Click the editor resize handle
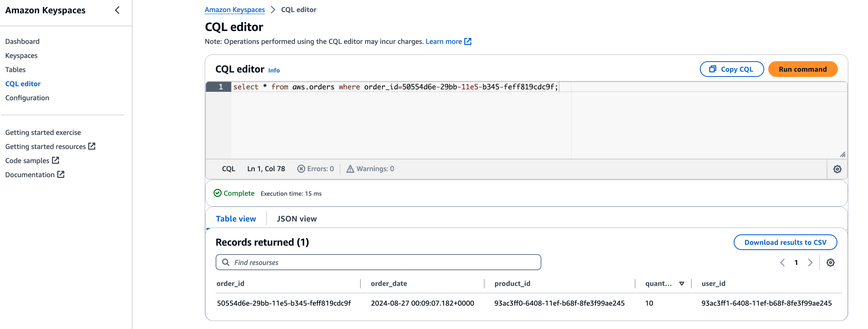 coord(842,154)
